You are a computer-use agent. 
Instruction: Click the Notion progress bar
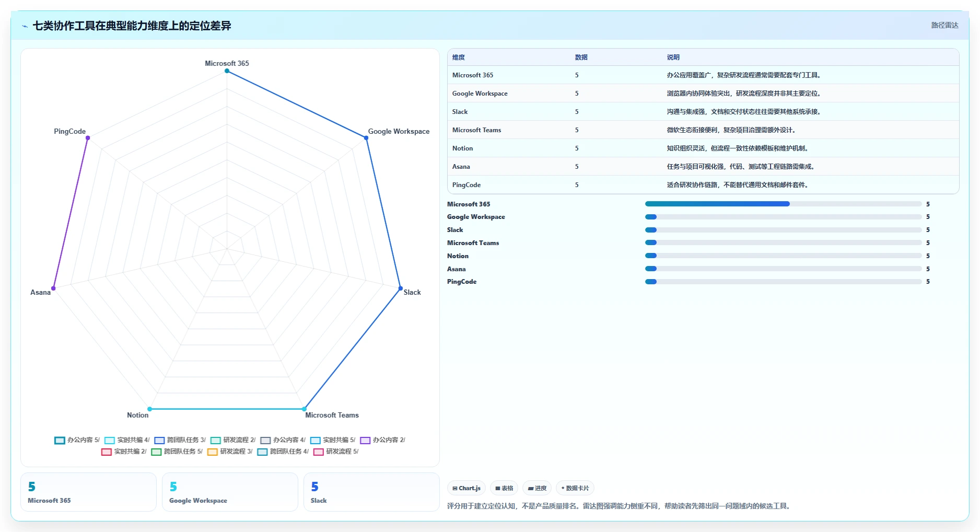(x=783, y=256)
